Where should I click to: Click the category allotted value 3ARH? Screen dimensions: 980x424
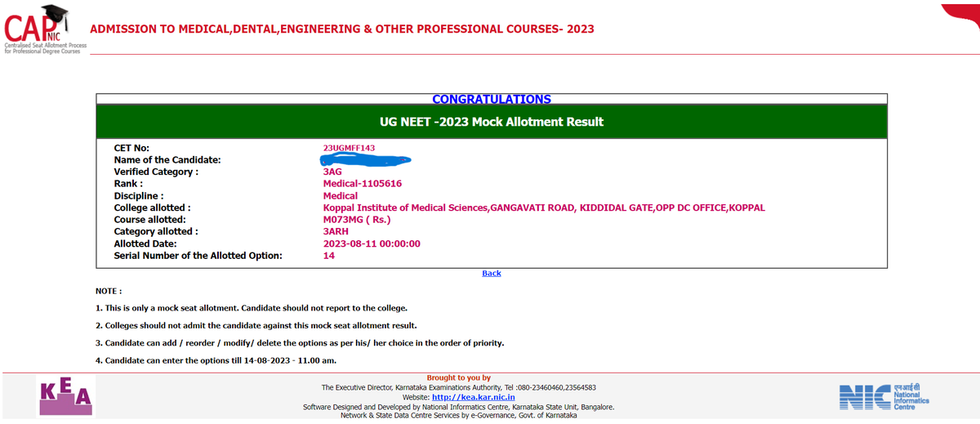[x=336, y=232]
